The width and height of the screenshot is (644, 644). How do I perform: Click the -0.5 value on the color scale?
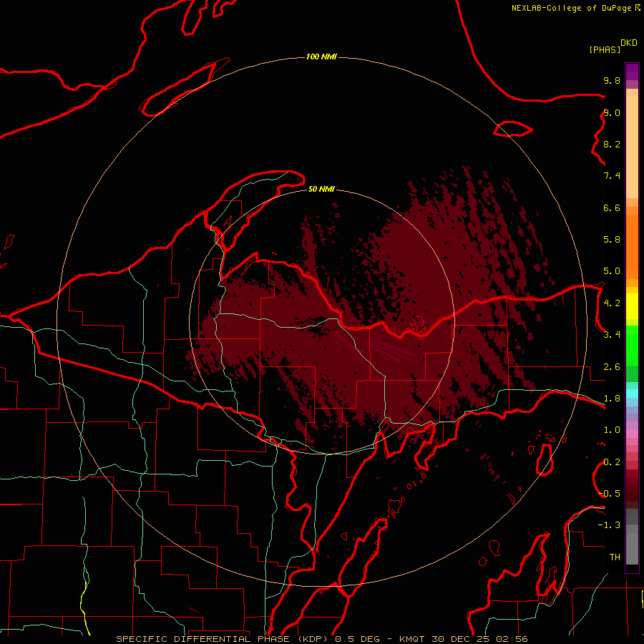tap(610, 494)
